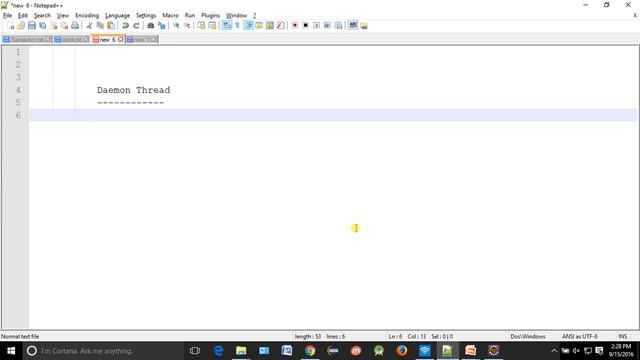Viewport: 640px width, 360px height.
Task: Open the User Defined Language icon
Action: click(x=259, y=26)
